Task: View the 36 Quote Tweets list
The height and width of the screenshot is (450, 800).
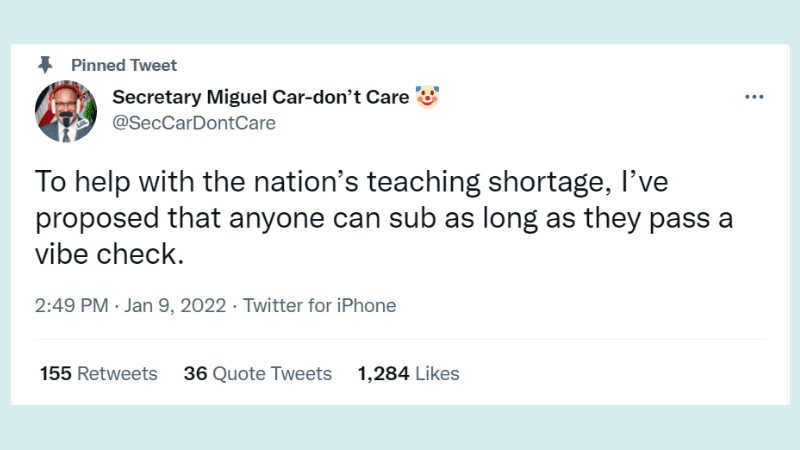Action: 257,374
